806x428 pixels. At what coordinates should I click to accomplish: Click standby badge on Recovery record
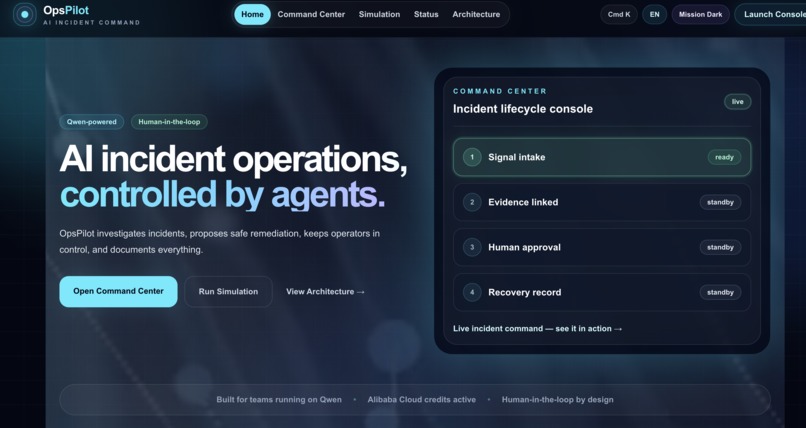[720, 292]
